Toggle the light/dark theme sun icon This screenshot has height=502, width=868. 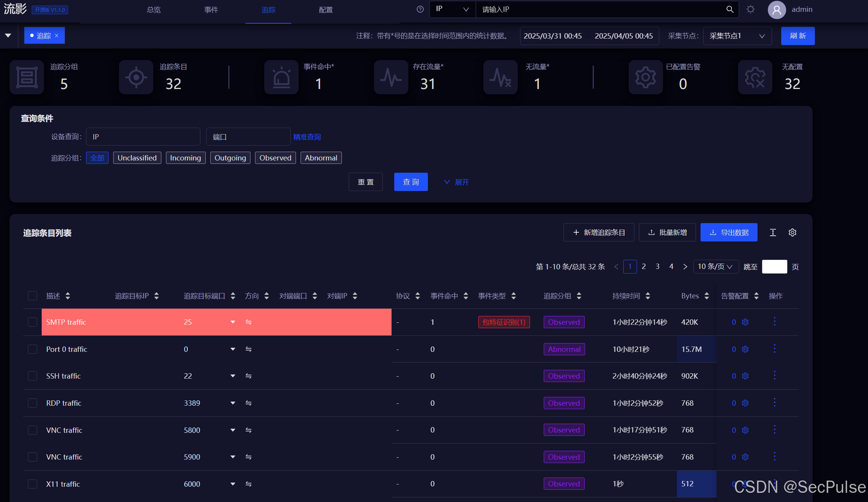750,10
